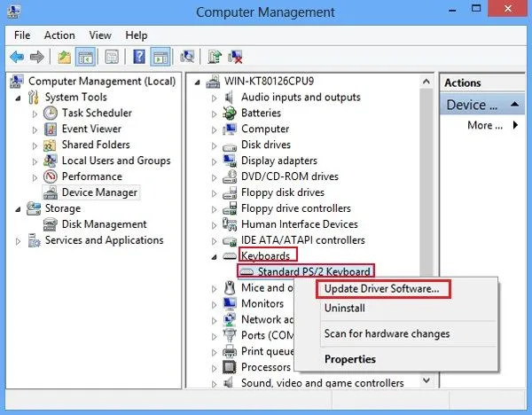Expand the Task Scheduler node

pos(35,114)
